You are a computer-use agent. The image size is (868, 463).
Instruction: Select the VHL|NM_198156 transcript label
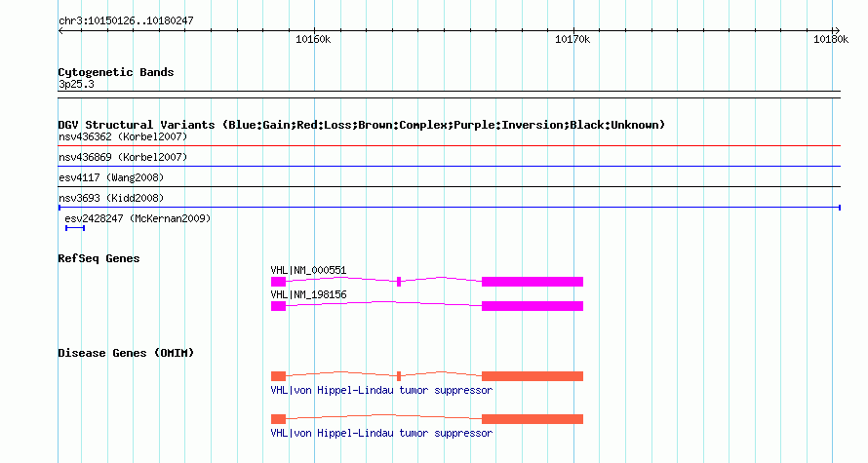(x=308, y=294)
